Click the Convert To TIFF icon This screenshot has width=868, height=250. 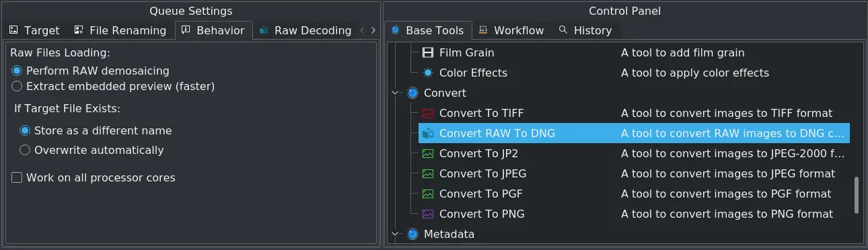pyautogui.click(x=428, y=113)
